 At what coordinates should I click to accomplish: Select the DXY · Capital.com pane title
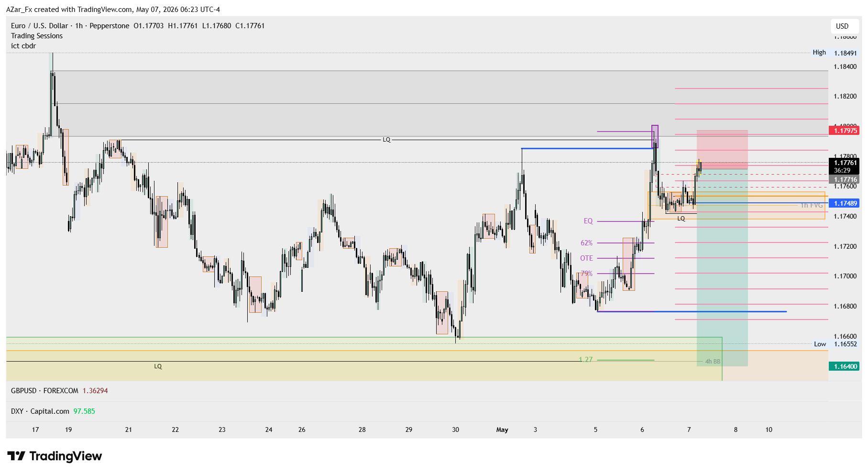(x=40, y=411)
